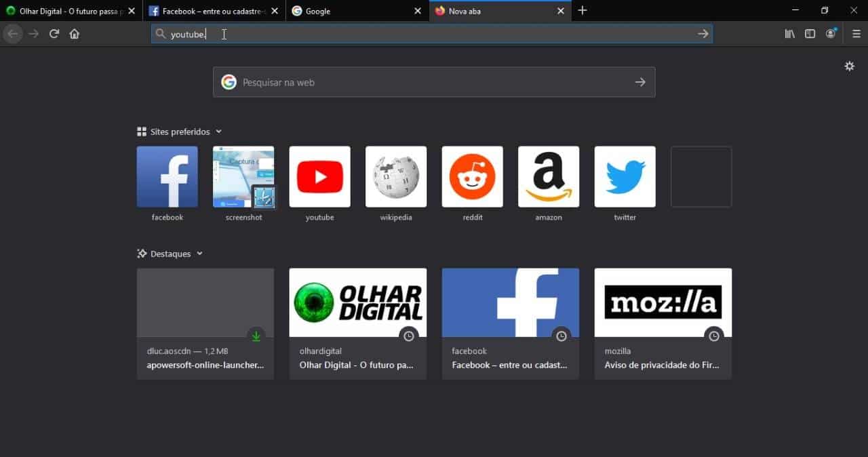Screen dimensions: 868x457
Task: Click the Google logo in search box
Action: click(229, 82)
